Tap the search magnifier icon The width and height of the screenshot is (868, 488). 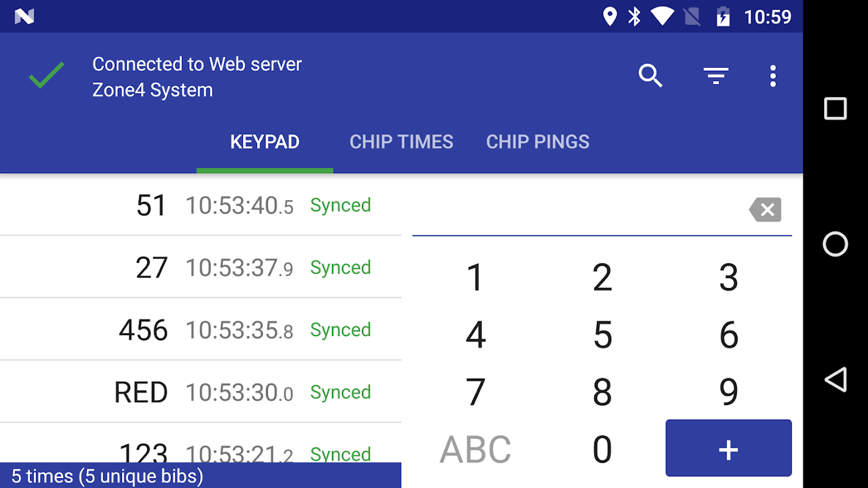pyautogui.click(x=650, y=76)
